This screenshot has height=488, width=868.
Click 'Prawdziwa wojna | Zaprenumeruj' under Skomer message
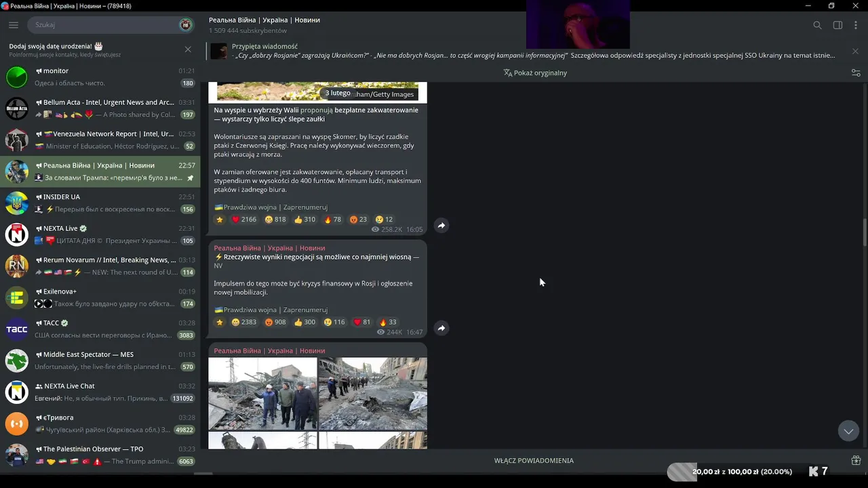(271, 207)
